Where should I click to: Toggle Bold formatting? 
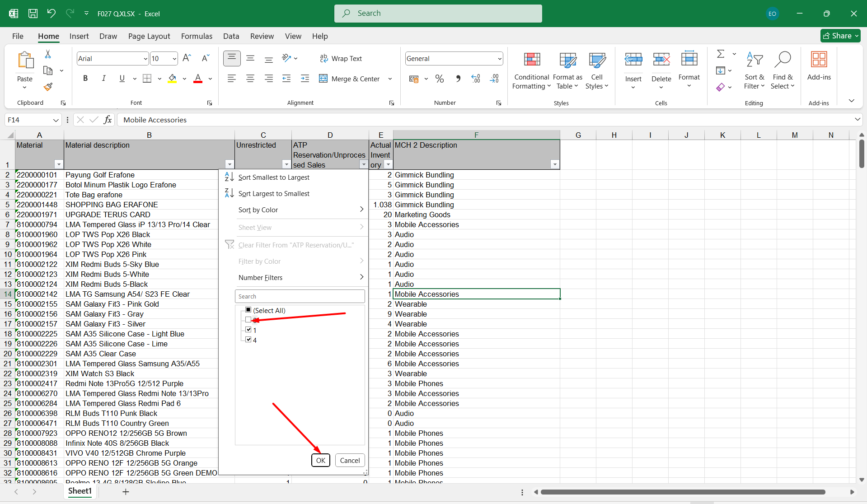point(85,79)
